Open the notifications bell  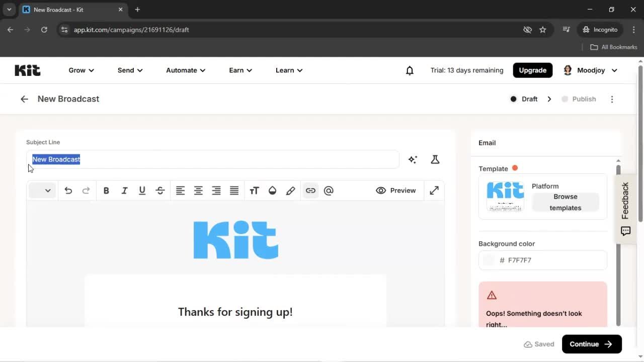pyautogui.click(x=410, y=70)
